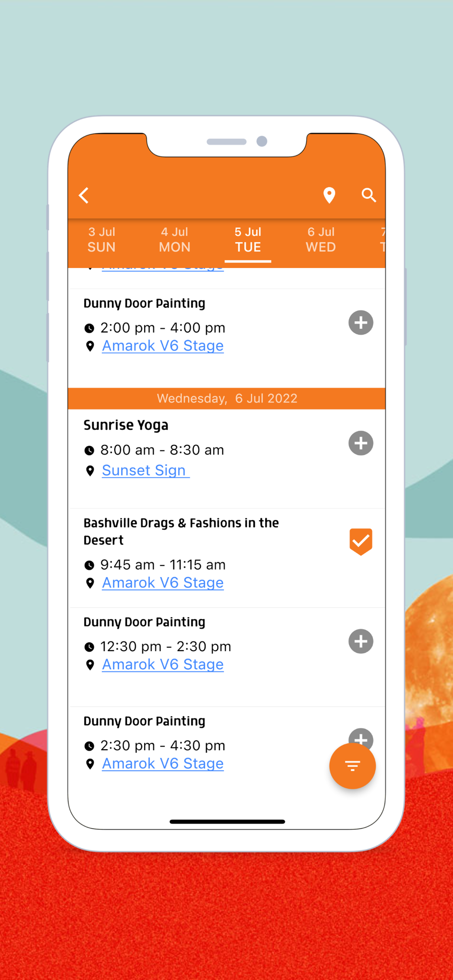
Task: Open the orange filter button
Action: [352, 766]
